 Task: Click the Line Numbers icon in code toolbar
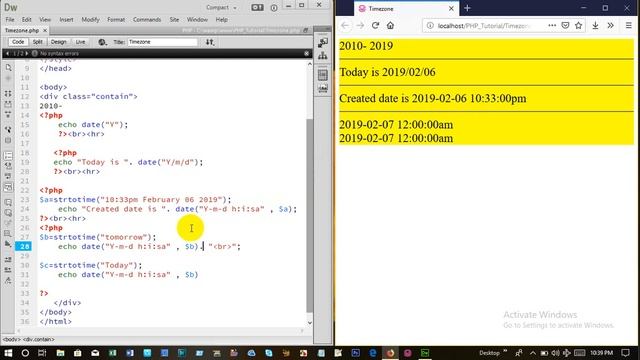[x=8, y=156]
